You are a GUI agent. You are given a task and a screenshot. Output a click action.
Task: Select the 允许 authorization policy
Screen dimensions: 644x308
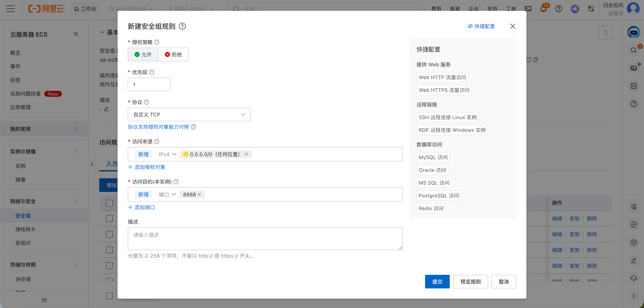point(143,54)
